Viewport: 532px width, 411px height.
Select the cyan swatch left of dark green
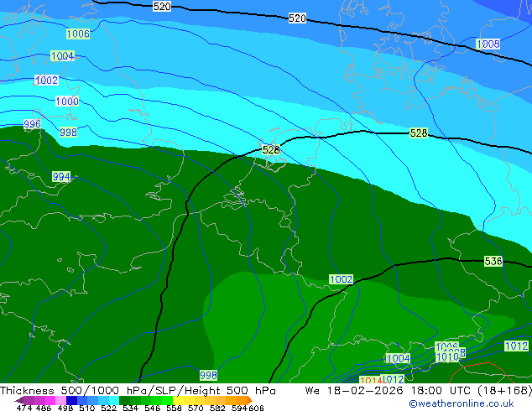[114, 400]
